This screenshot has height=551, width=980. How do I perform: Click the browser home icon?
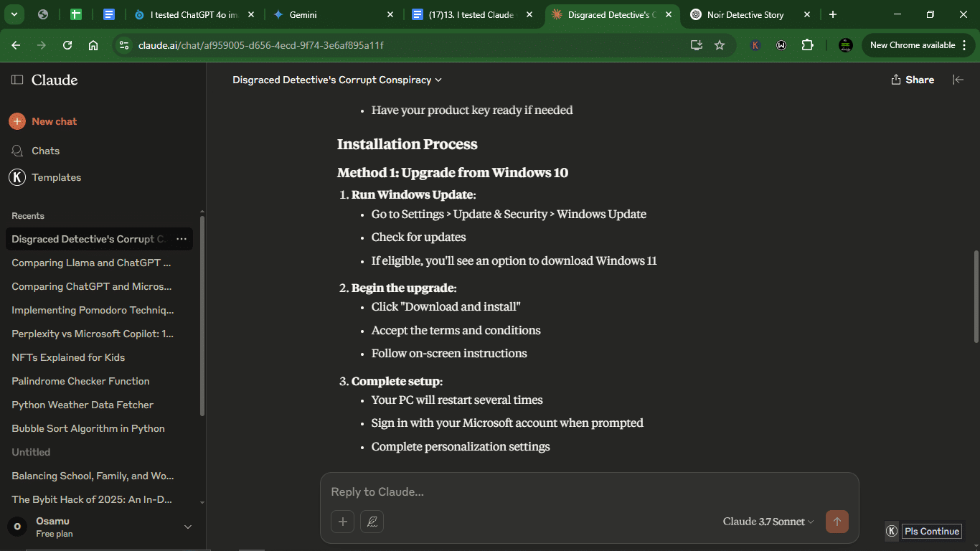[93, 45]
